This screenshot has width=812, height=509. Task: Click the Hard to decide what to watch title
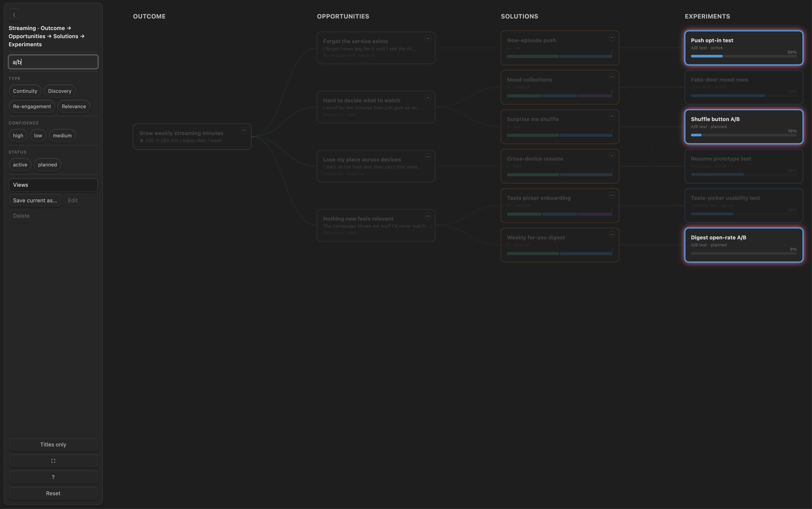point(362,100)
